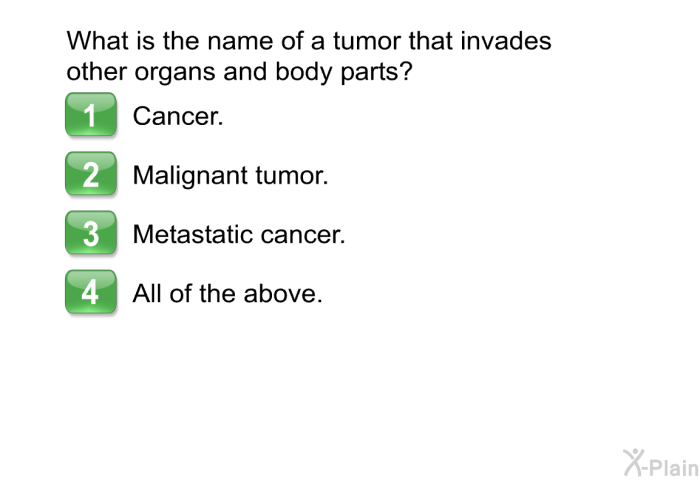
Task: Click the word "organs" in the question
Action: (175, 73)
